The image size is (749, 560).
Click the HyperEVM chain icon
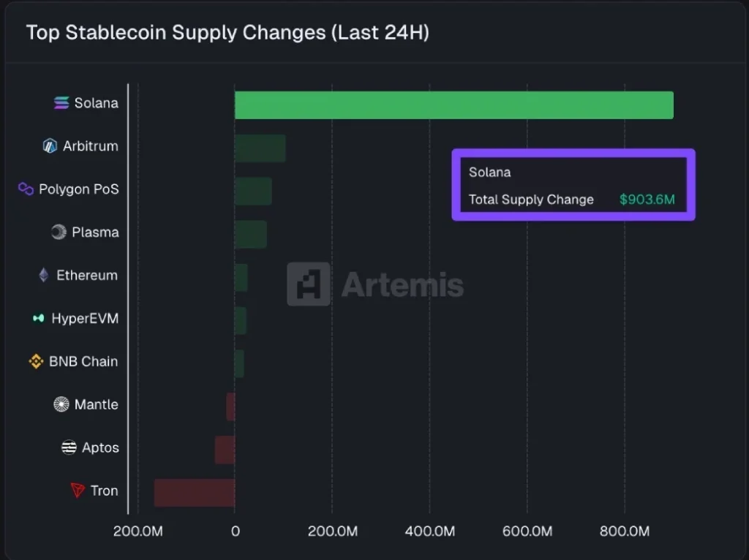click(x=39, y=319)
